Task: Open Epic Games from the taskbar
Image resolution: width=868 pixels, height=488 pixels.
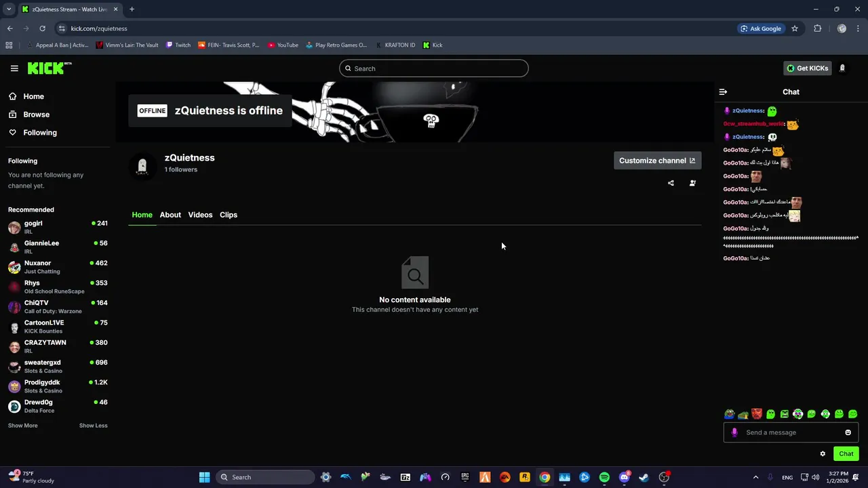Action: (465, 477)
